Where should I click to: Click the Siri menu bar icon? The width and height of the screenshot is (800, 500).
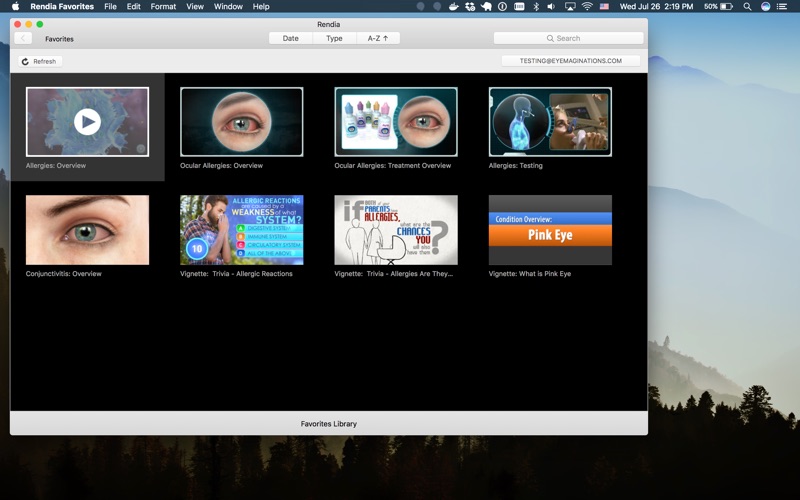(x=765, y=7)
